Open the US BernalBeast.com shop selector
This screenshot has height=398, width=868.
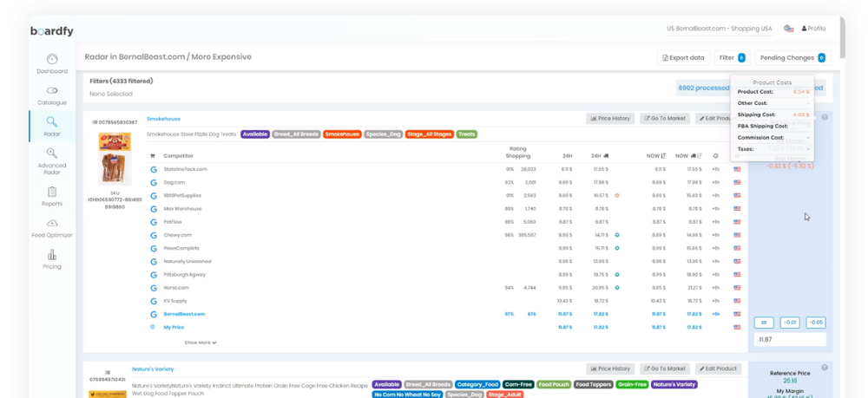(x=719, y=29)
